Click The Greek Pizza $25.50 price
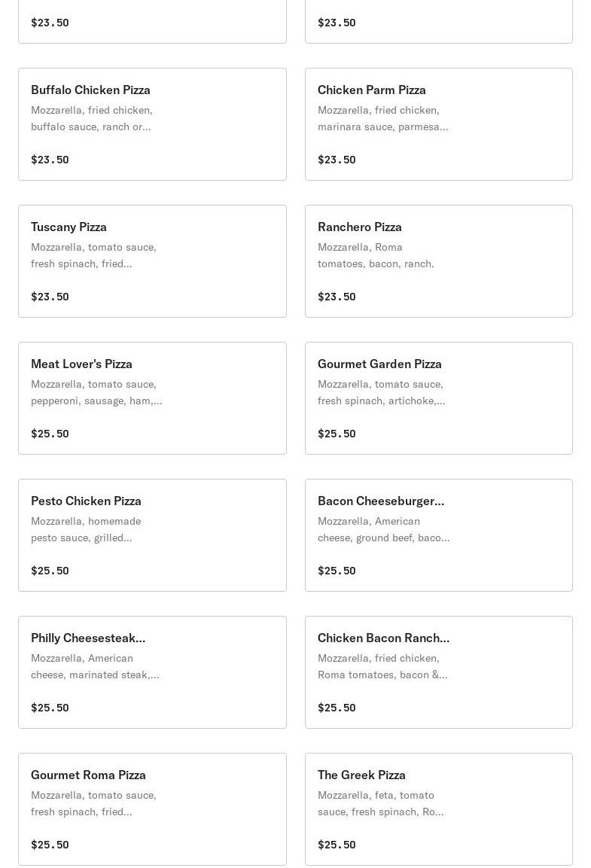Screen dimensions: 591x868 pyautogui.click(x=337, y=845)
